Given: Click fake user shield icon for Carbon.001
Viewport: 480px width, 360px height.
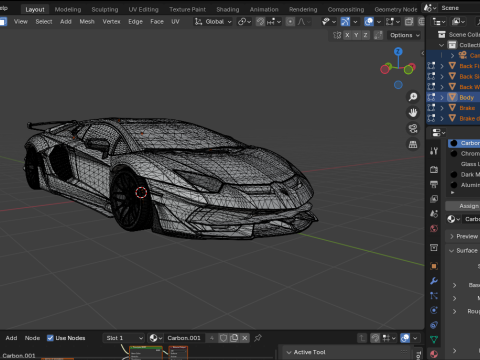Looking at the screenshot, I should coord(223,338).
